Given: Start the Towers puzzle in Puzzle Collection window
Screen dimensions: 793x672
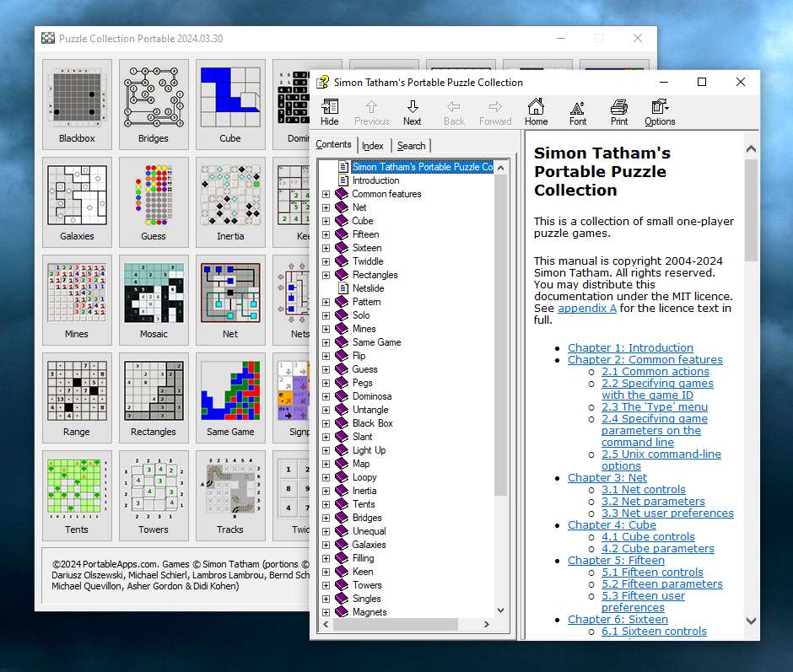Looking at the screenshot, I should pyautogui.click(x=154, y=496).
